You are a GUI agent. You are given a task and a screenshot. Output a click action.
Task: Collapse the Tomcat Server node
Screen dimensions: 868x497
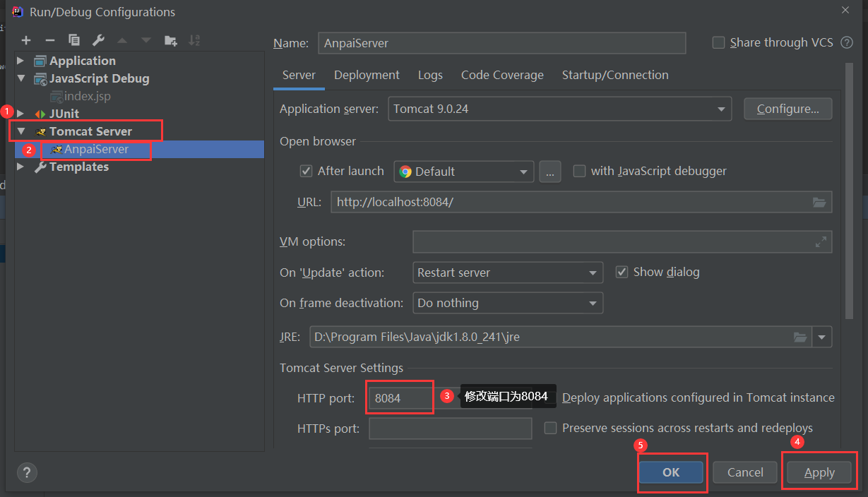(x=20, y=131)
